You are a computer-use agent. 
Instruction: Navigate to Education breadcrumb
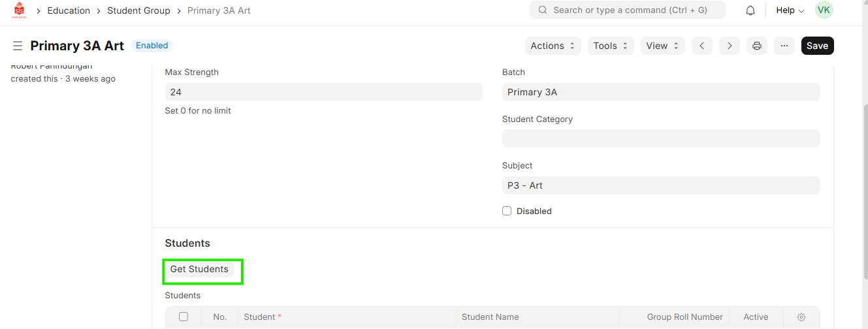[x=69, y=10]
